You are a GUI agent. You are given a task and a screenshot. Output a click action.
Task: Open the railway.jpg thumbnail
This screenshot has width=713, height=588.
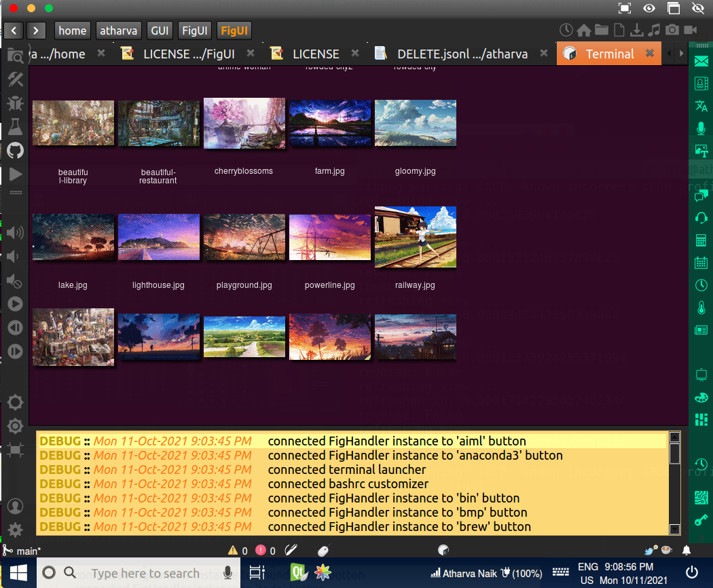point(415,237)
